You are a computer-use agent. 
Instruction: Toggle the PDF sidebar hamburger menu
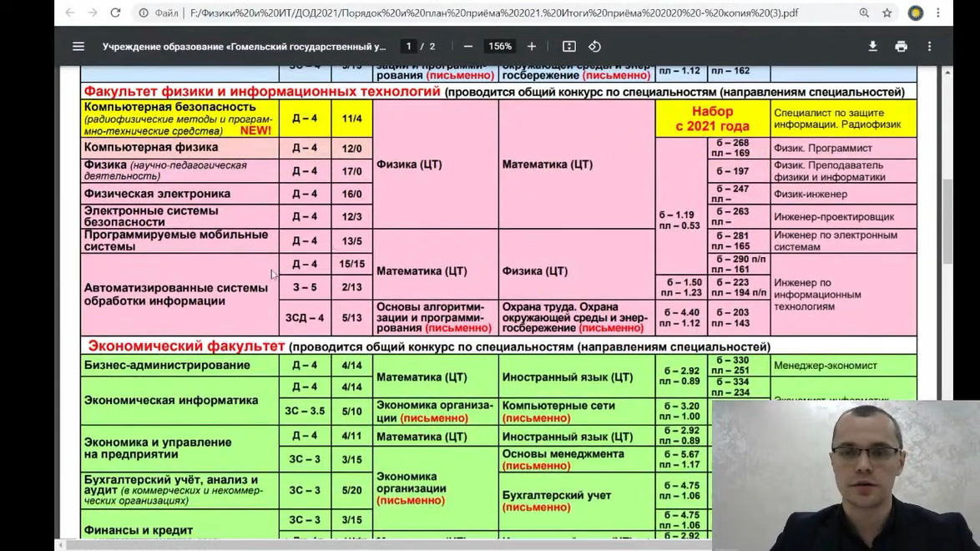tap(78, 46)
